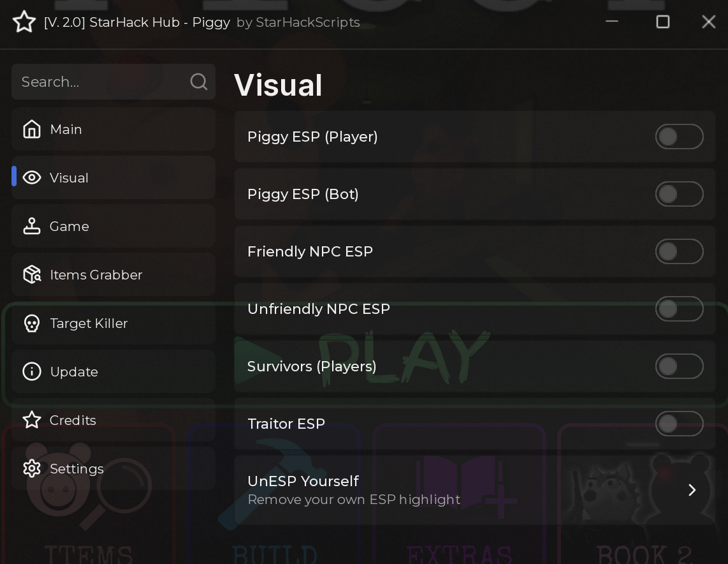
Task: Click the 'Unfriendly NPC ESP' label
Action: click(x=319, y=309)
